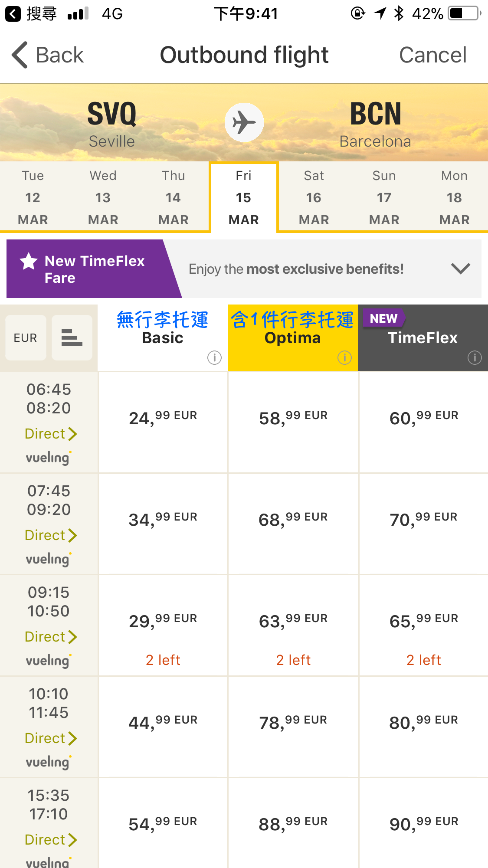Open Basic fare info icon
The width and height of the screenshot is (488, 868).
214,357
